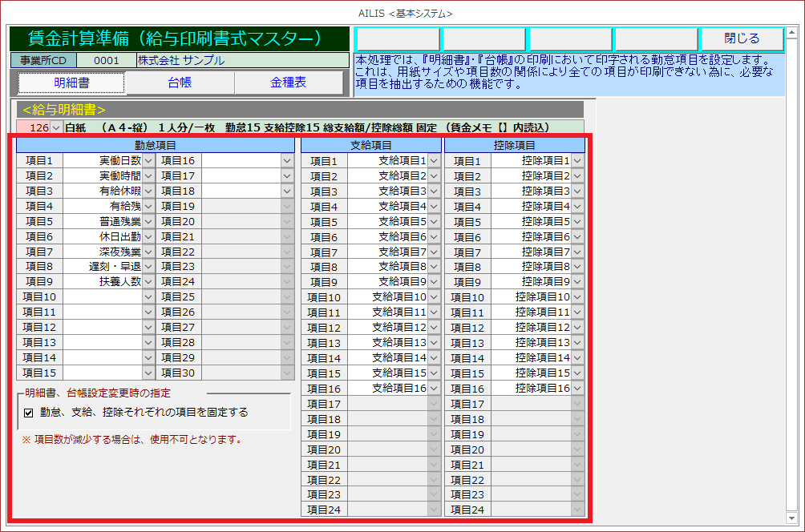The image size is (805, 532).
Task: Click the 扶養人数 field in 項目9
Action: [x=102, y=281]
